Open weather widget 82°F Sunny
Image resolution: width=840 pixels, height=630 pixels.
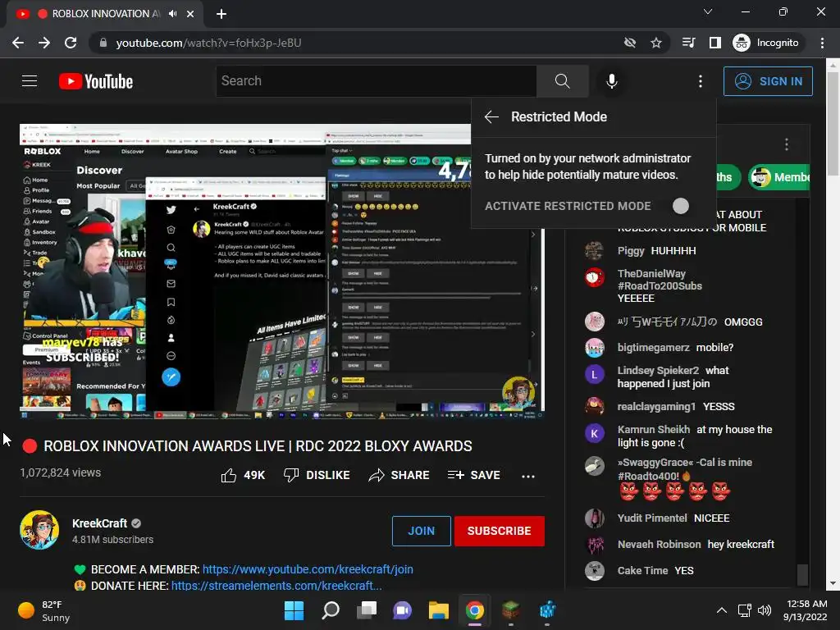[x=44, y=610]
